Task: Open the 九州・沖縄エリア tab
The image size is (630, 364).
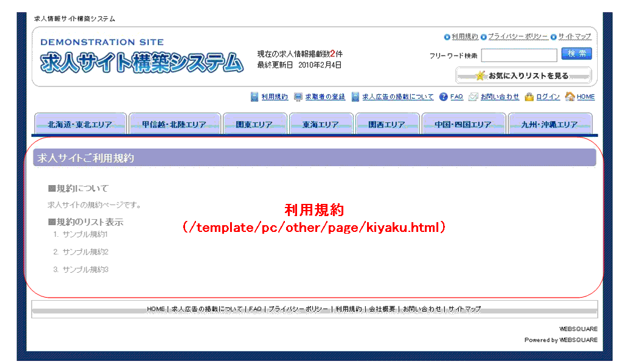Action: click(550, 124)
